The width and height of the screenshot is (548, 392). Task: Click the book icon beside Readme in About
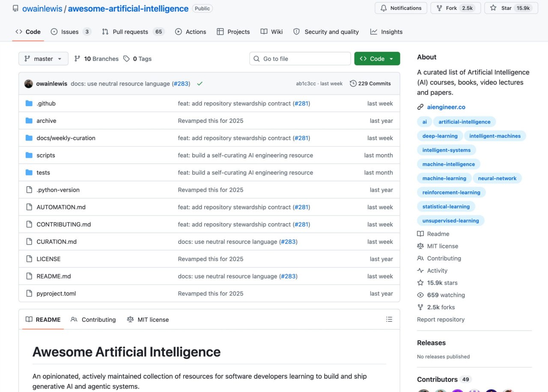(420, 234)
